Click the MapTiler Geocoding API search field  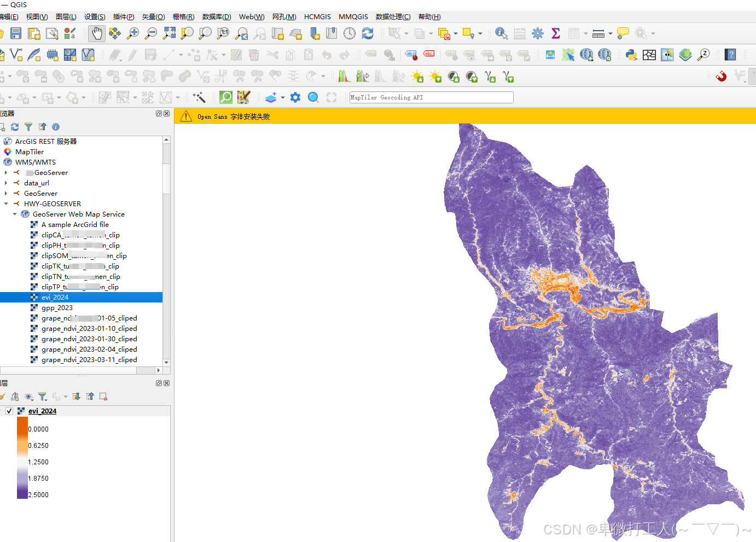tap(431, 97)
